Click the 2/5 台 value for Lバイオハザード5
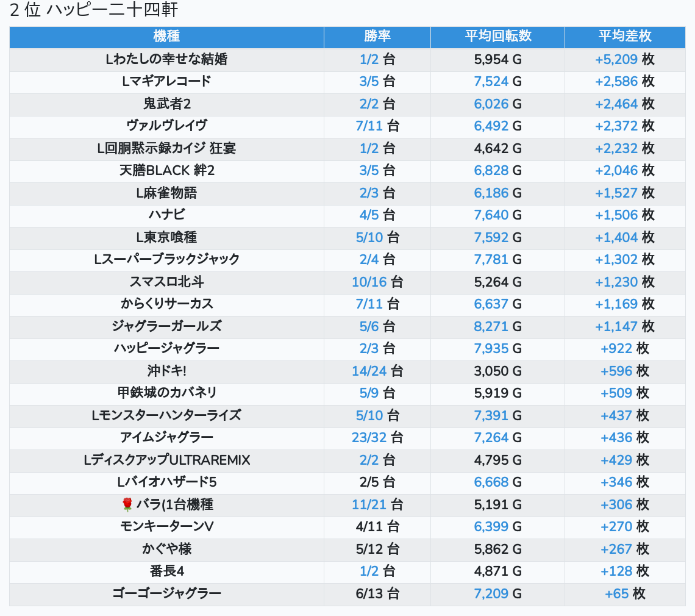 pos(377,482)
